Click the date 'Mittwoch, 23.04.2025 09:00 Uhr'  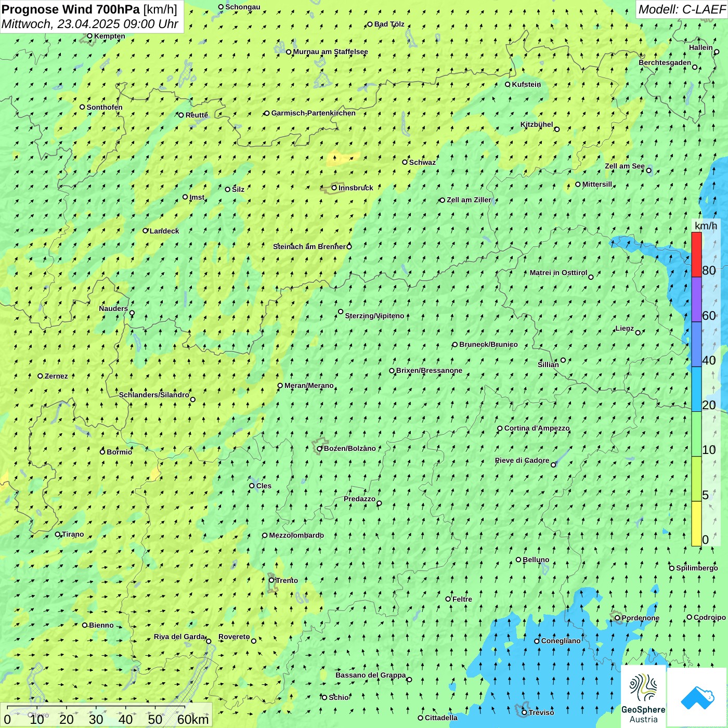(x=90, y=24)
